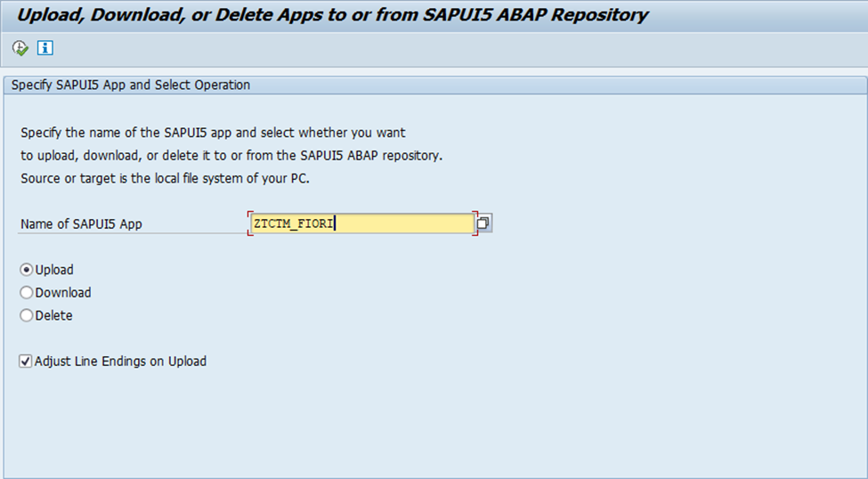
Task: Select the Delete radio button
Action: [27, 315]
